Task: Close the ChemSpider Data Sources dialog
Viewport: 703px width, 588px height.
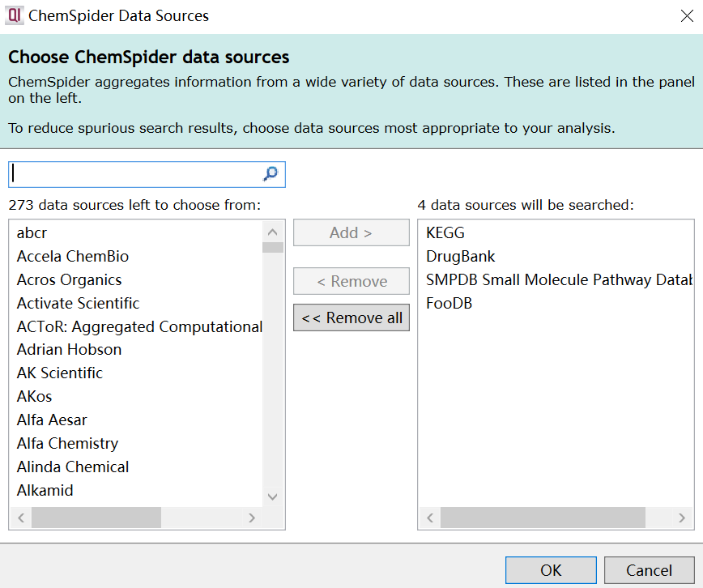Action: [x=687, y=16]
